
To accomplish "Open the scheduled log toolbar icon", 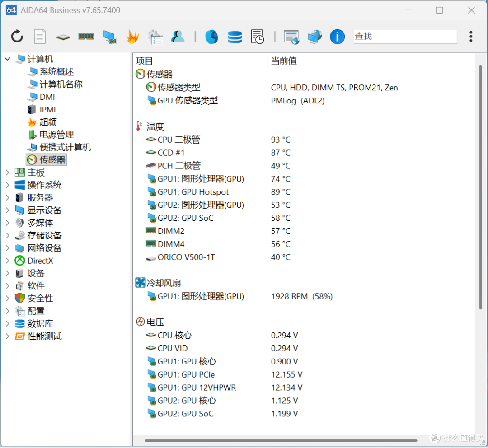I will coord(258,37).
